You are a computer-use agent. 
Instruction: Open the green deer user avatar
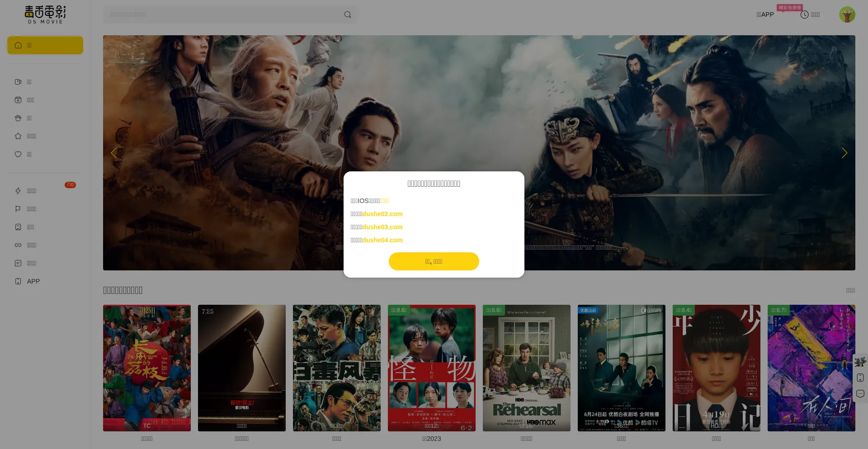[847, 14]
